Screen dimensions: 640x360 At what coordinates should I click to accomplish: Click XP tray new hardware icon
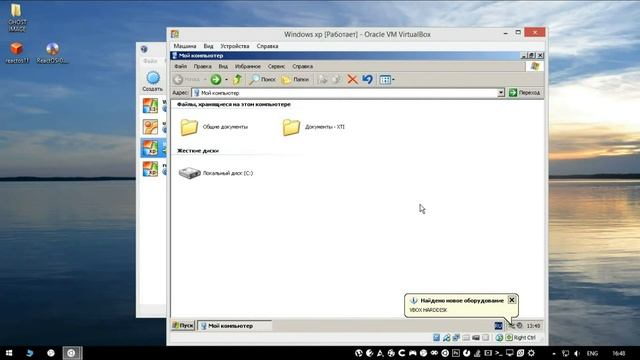point(511,326)
